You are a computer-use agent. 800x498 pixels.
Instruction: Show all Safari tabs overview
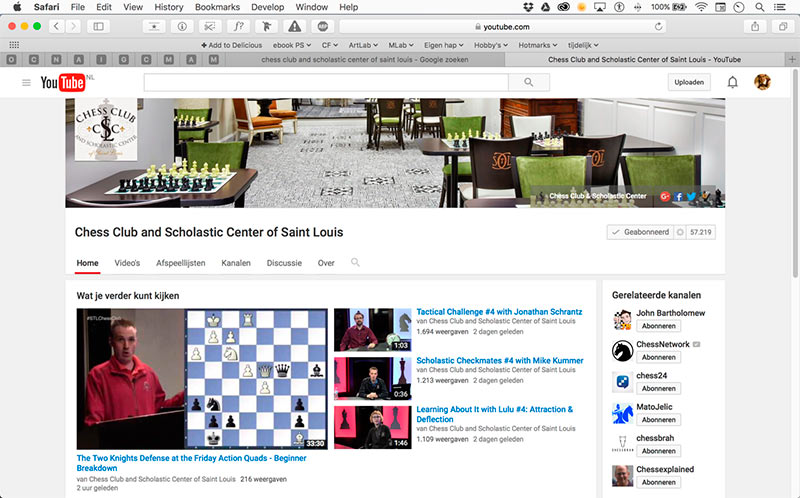783,27
